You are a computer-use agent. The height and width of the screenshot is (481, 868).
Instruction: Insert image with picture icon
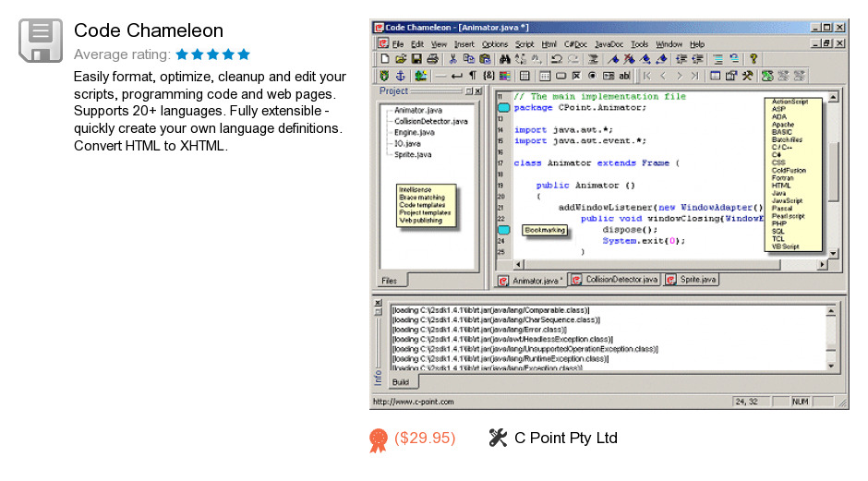420,76
